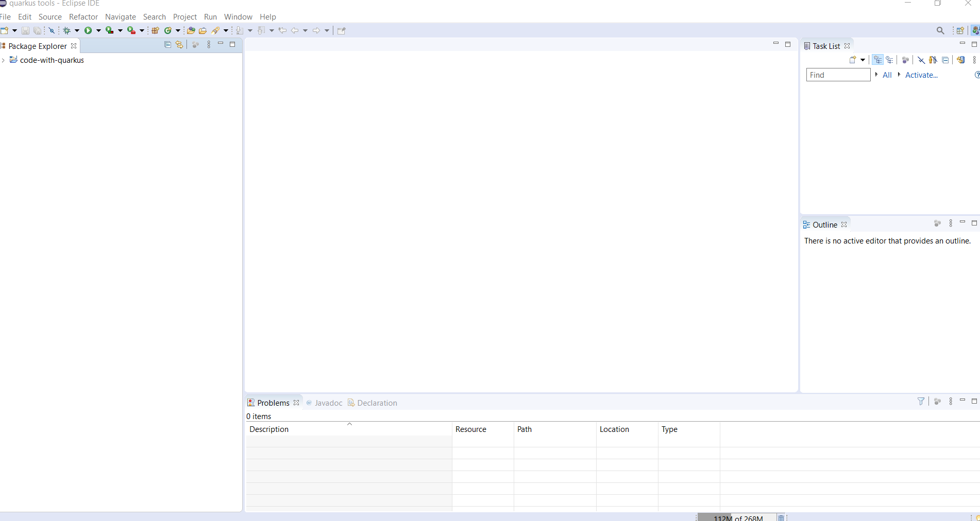Image resolution: width=980 pixels, height=521 pixels.
Task: Collapse all in Package Explorer
Action: click(x=167, y=45)
